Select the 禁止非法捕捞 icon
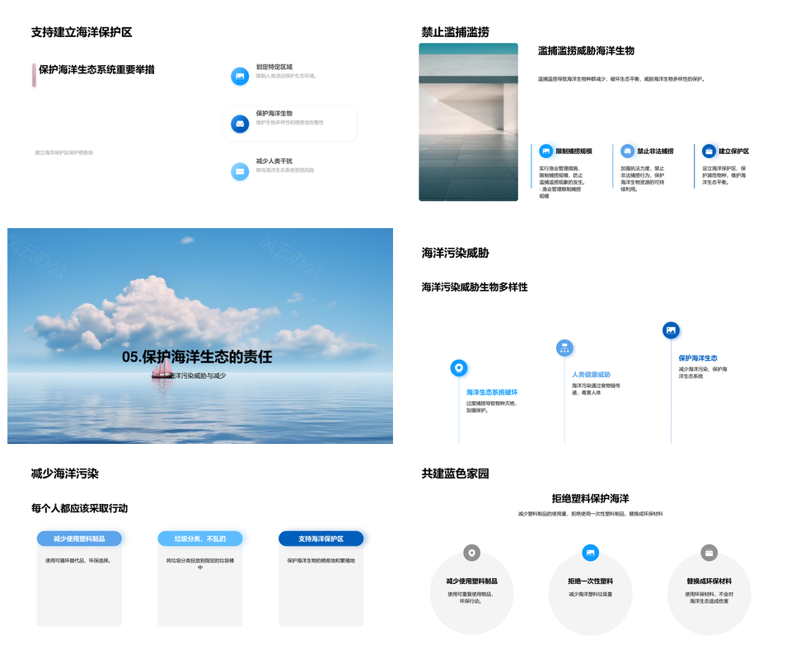Image resolution: width=791 pixels, height=672 pixels. [x=627, y=151]
